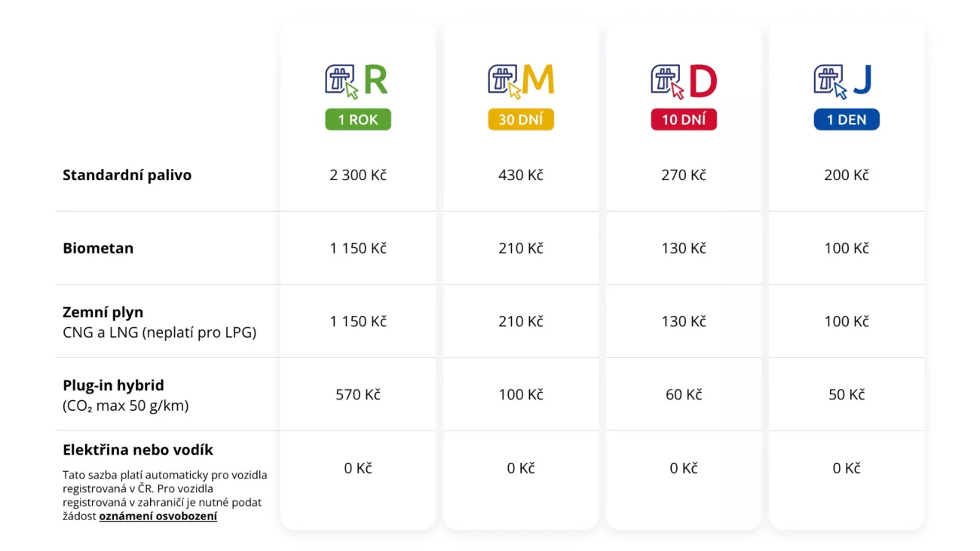Select the yellow 30 DNÍ badge
Screen dimensions: 980x551
[521, 120]
